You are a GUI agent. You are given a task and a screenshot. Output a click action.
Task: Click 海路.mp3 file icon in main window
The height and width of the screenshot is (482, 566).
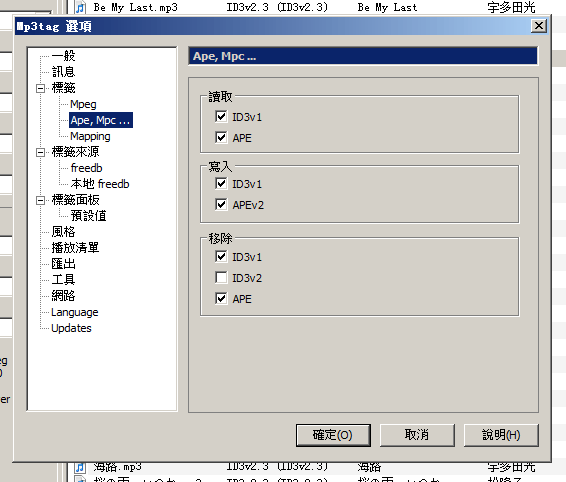pyautogui.click(x=80, y=468)
